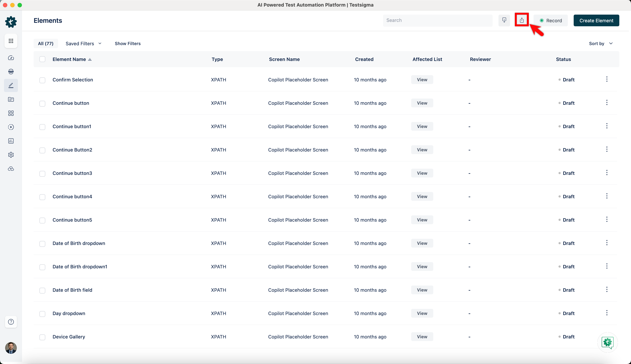631x364 pixels.
Task: Click View for Date of Birth field
Action: [422, 290]
